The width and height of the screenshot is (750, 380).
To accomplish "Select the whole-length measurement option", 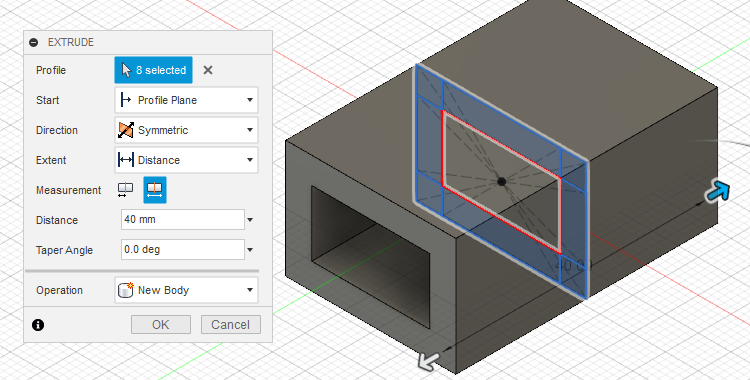I will (x=155, y=190).
